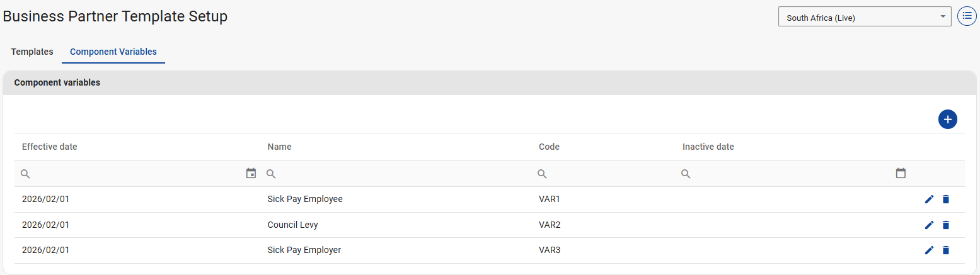This screenshot has height=275, width=980.
Task: Sort by Code column header
Action: pyautogui.click(x=549, y=147)
